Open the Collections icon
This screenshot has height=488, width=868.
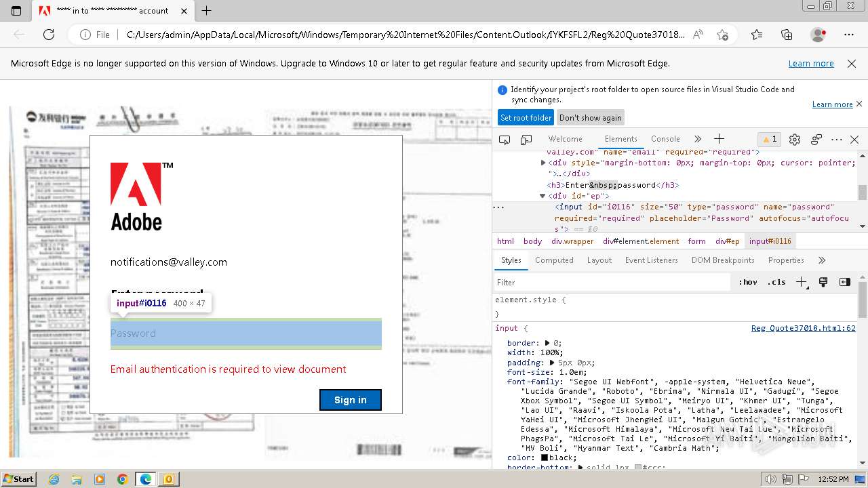tap(787, 35)
